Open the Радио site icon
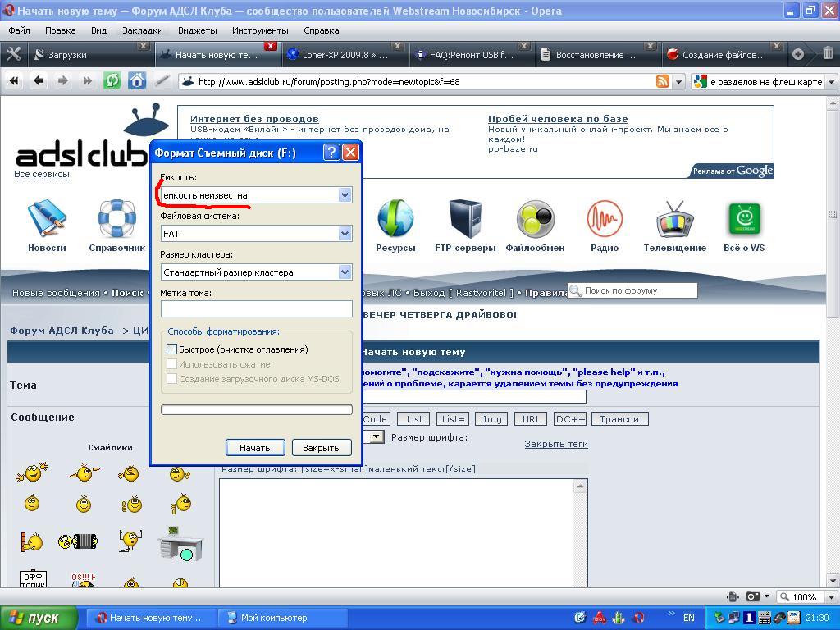The width and height of the screenshot is (840, 630). pyautogui.click(x=605, y=220)
